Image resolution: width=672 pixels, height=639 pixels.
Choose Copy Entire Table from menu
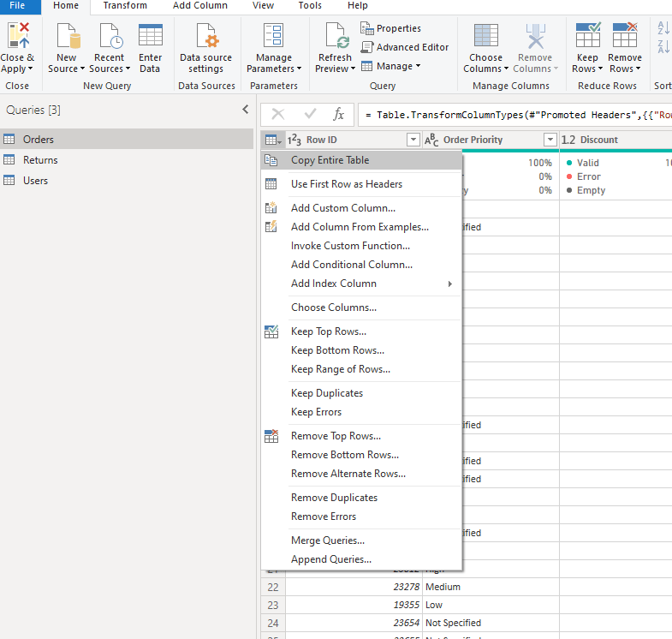(361, 160)
